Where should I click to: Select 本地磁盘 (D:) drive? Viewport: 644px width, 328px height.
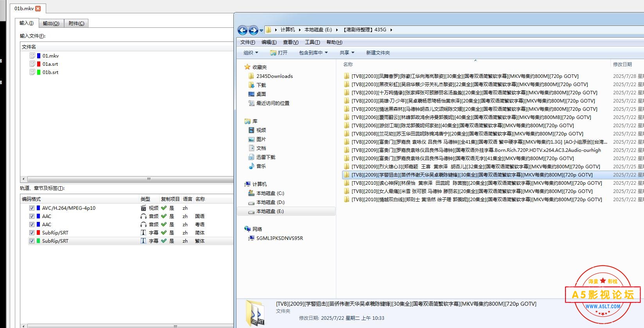coord(270,202)
